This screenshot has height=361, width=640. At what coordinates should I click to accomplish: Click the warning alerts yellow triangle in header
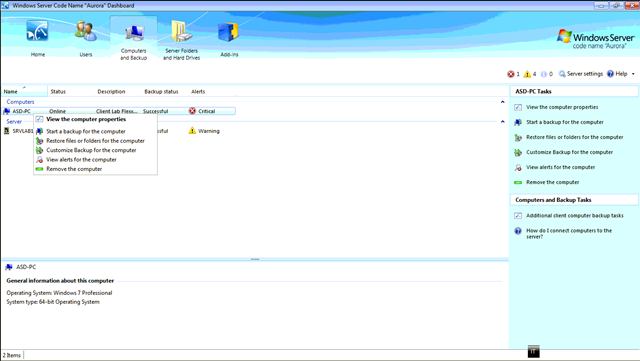pos(527,74)
